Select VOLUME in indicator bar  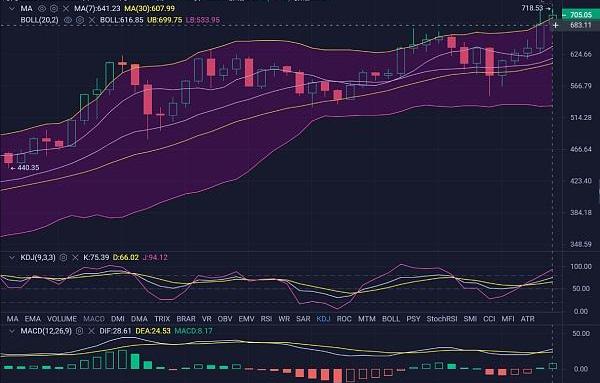tap(62, 319)
